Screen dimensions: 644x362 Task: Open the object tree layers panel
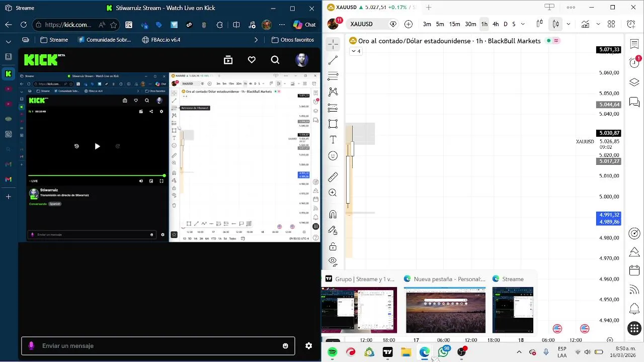634,82
